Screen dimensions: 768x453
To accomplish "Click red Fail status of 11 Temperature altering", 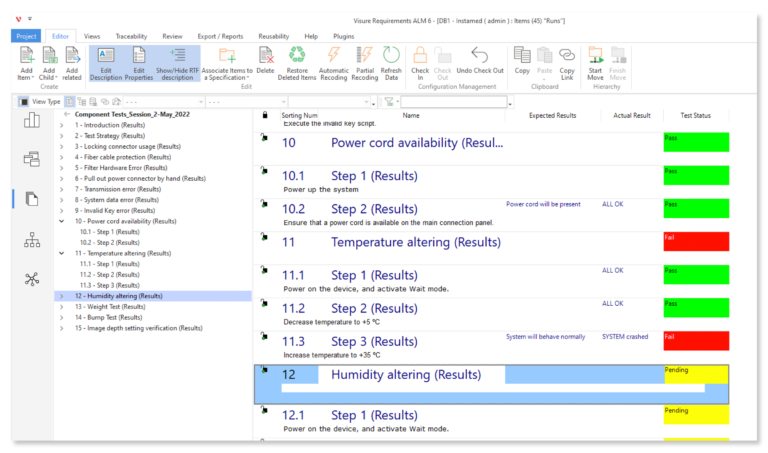I will [x=696, y=241].
